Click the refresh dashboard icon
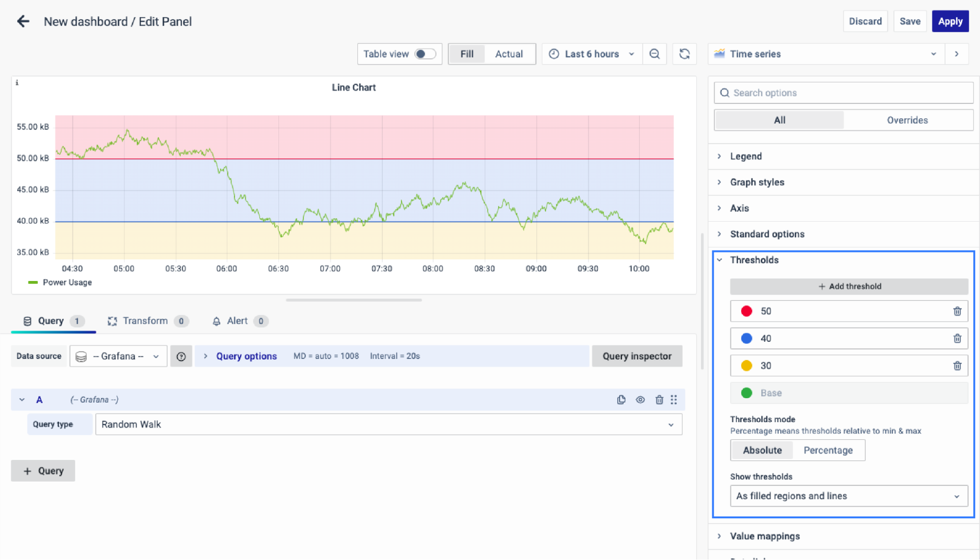The height and width of the screenshot is (560, 980). [684, 54]
